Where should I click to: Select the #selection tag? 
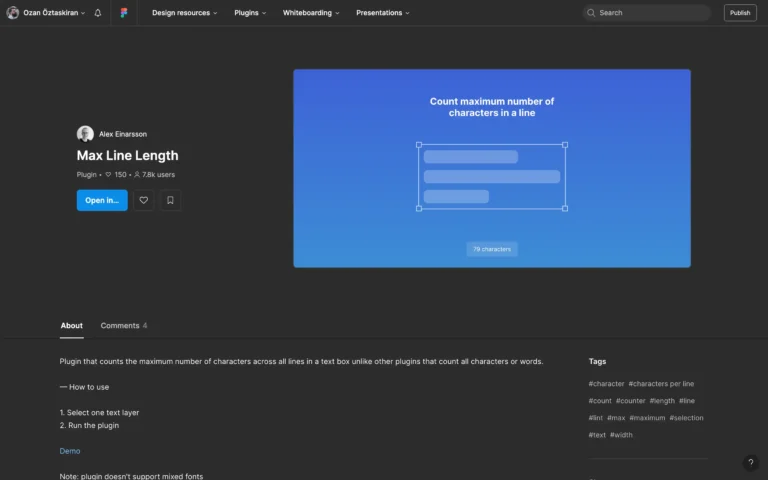686,418
